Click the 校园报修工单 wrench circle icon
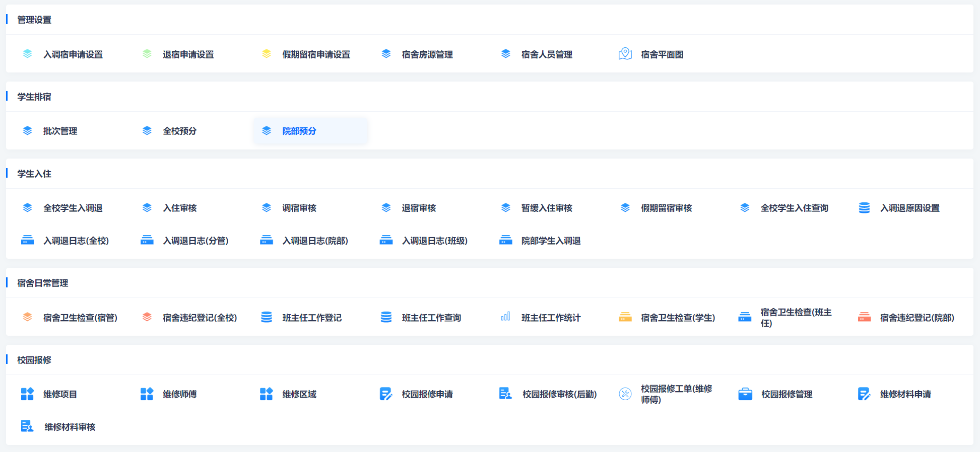The image size is (980, 452). click(x=625, y=394)
